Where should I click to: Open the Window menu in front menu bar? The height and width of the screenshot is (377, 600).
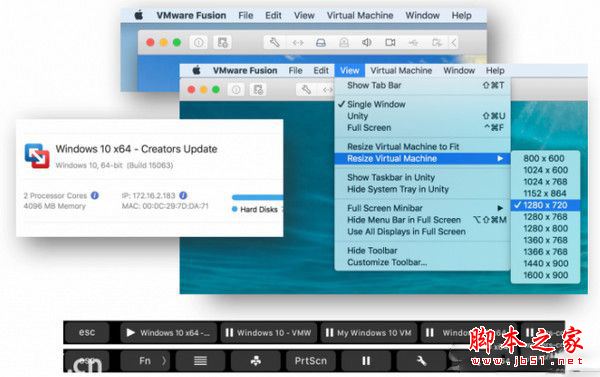coord(459,70)
